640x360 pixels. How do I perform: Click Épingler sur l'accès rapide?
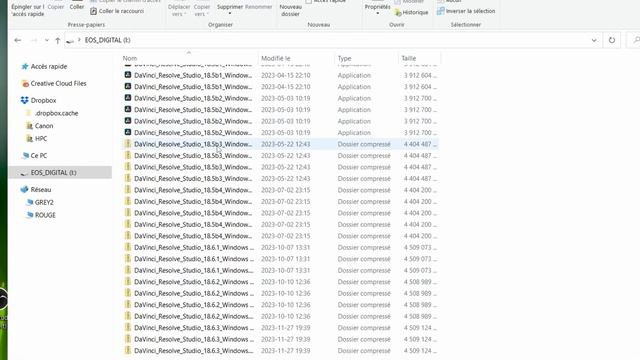[x=28, y=10]
